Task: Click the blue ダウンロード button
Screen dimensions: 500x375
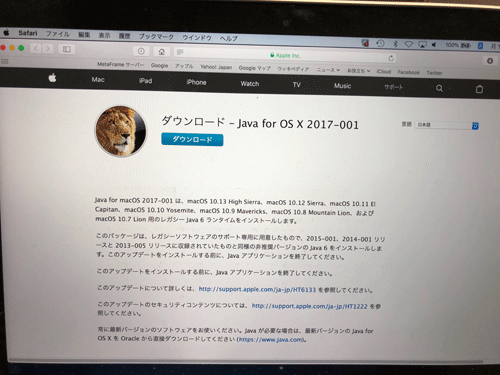Action: click(192, 139)
